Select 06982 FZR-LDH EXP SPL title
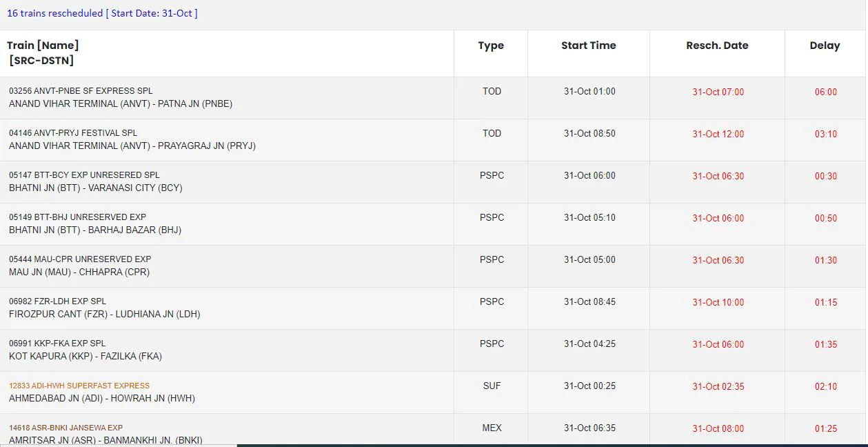Screen dimensions: 868x447 (58, 301)
